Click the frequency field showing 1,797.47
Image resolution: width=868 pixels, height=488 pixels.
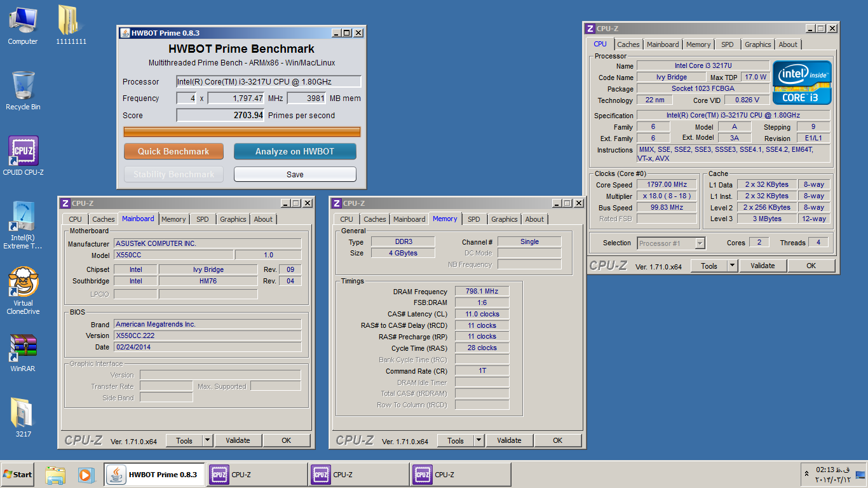click(236, 98)
